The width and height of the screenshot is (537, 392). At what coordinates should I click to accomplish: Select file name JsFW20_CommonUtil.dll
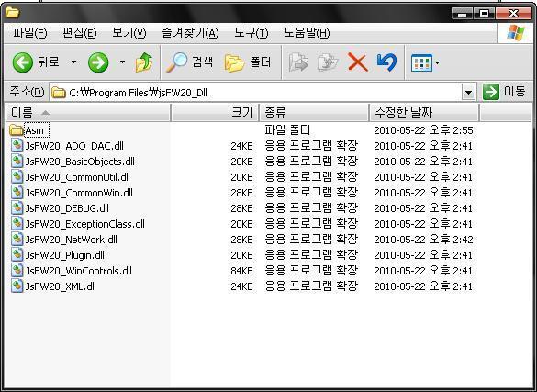click(x=77, y=177)
